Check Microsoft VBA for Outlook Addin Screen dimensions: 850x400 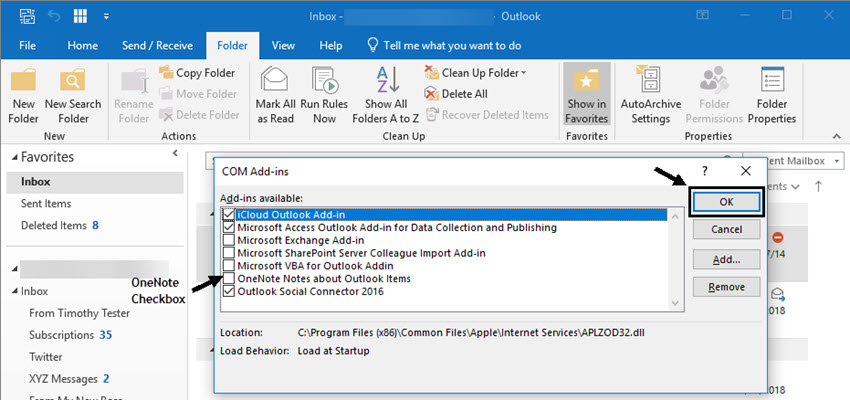pos(229,266)
